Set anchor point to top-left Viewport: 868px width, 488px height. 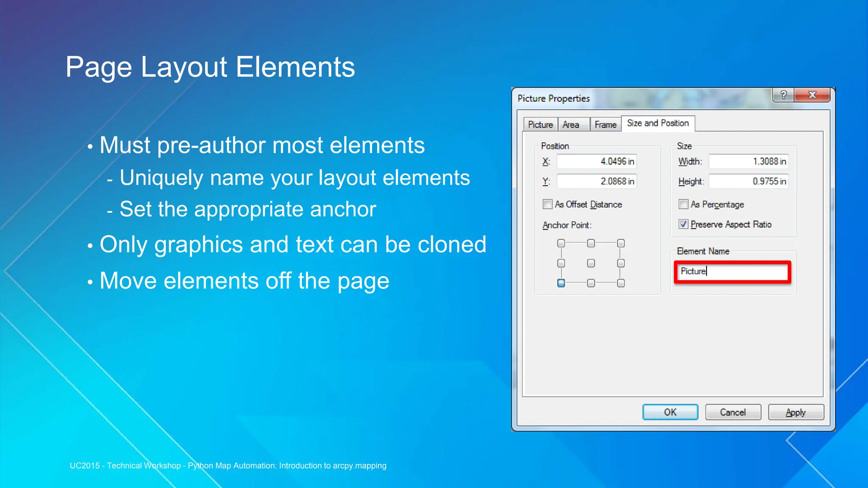pos(561,243)
